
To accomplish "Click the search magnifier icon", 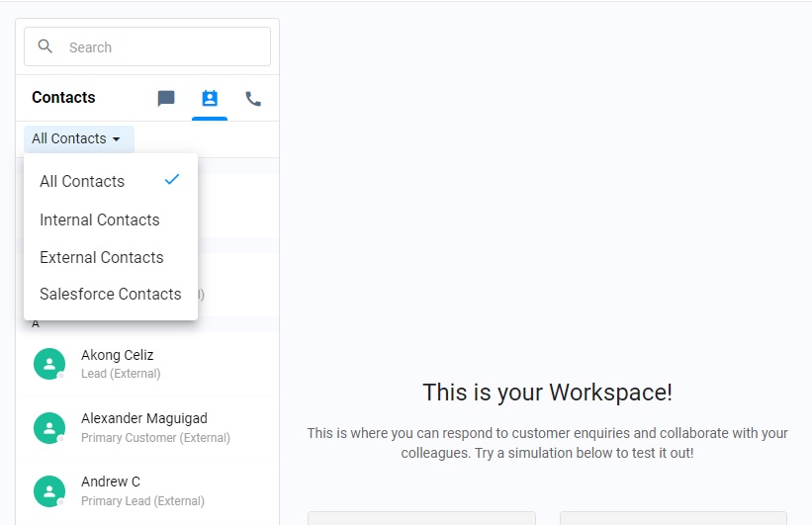I will tap(45, 46).
